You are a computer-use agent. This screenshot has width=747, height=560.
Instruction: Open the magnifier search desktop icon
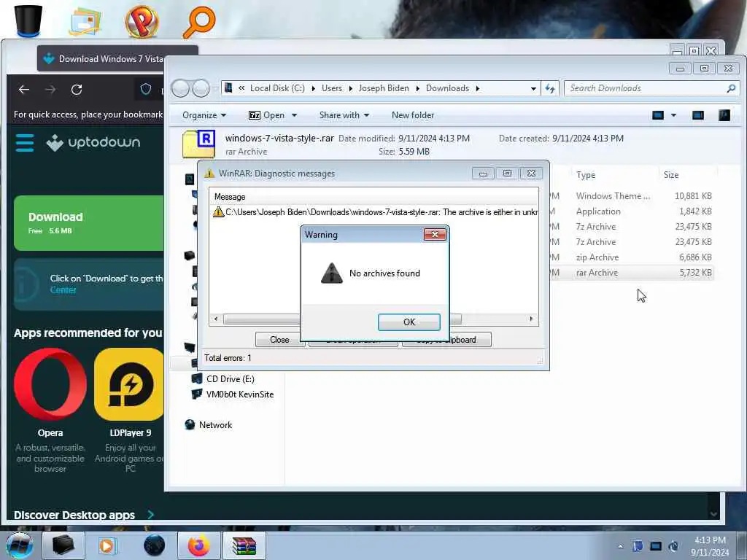[199, 21]
